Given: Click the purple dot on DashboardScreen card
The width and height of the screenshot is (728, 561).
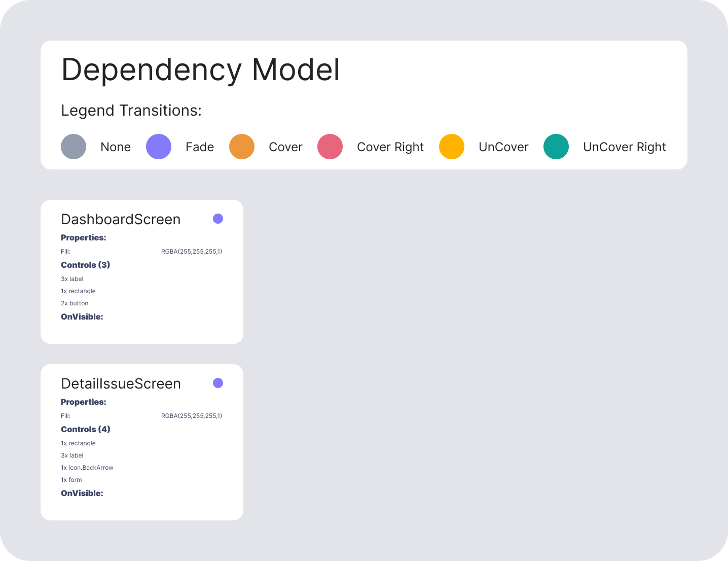Looking at the screenshot, I should (218, 219).
